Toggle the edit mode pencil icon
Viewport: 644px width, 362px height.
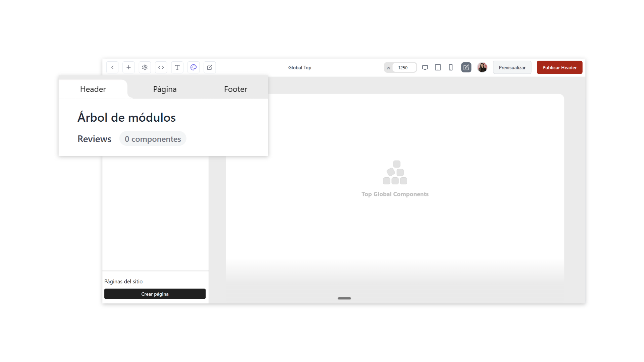tap(466, 67)
